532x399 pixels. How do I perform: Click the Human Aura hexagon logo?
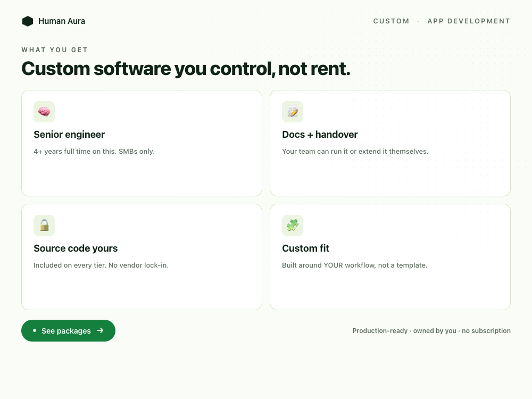pos(28,21)
